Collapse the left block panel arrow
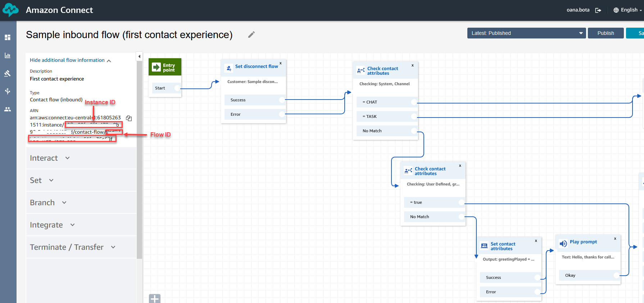This screenshot has height=303, width=644. 140,56
